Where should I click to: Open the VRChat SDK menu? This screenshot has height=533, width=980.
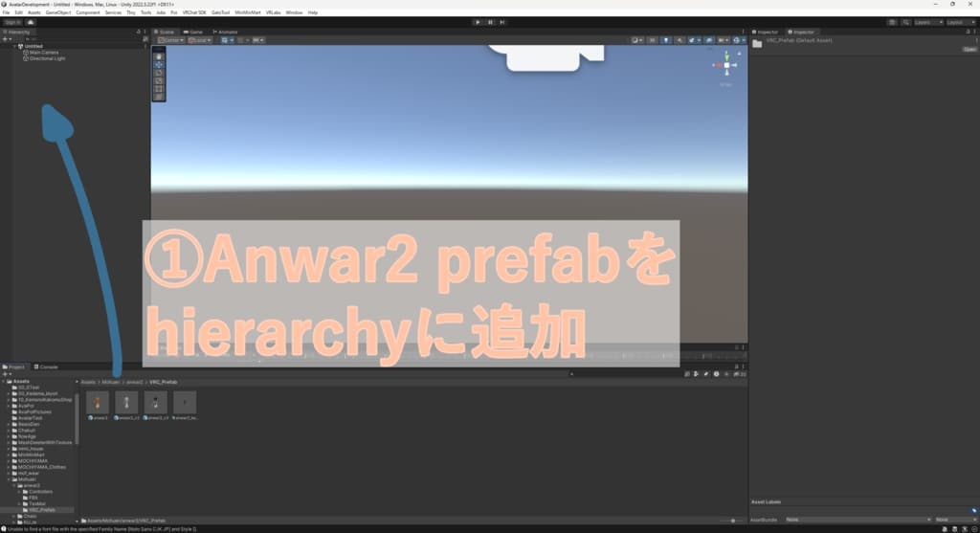[194, 12]
